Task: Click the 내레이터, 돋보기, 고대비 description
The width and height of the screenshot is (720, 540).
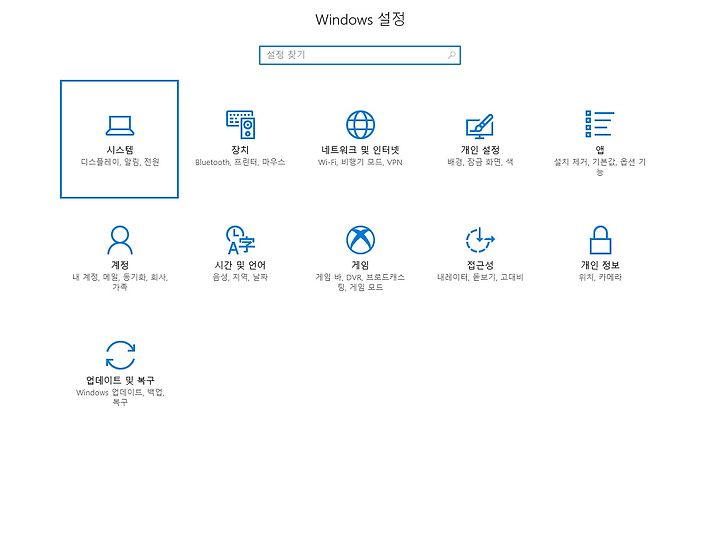Action: pos(480,277)
